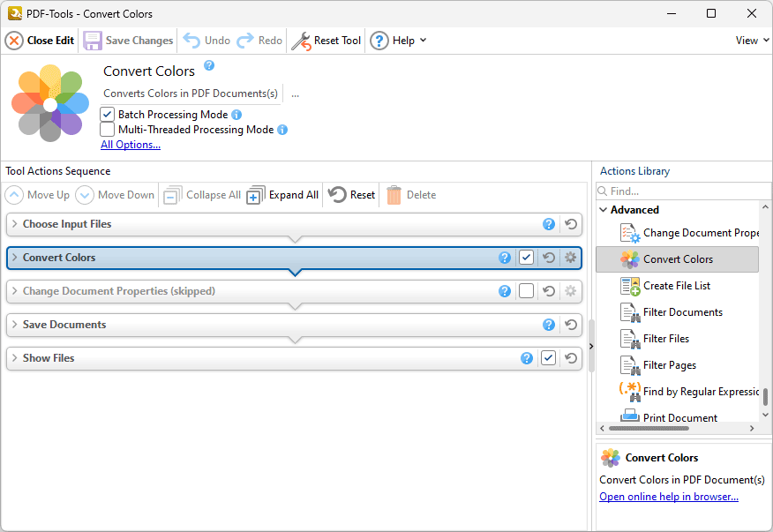Click Move Down button

[115, 195]
